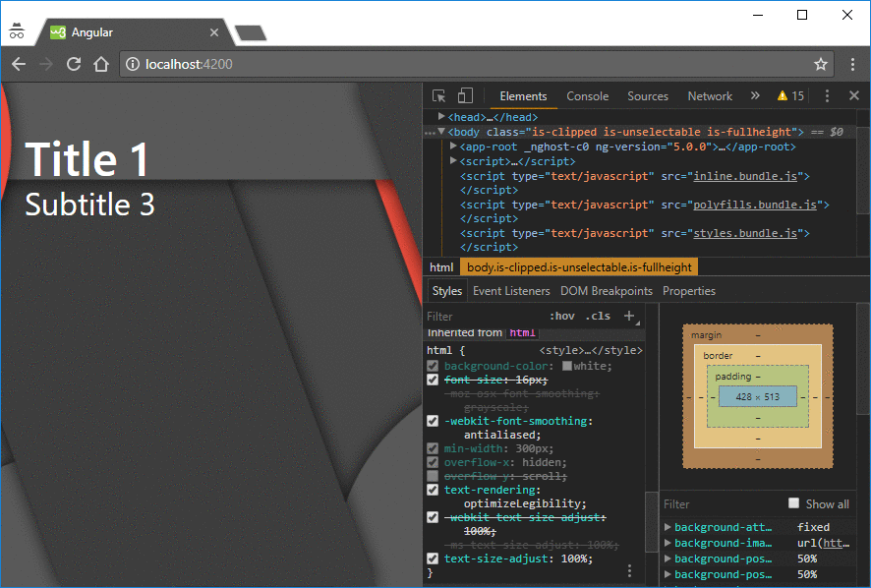Screen dimensions: 871x588
Task: Click the :hov pseudo-class states button
Action: (561, 316)
